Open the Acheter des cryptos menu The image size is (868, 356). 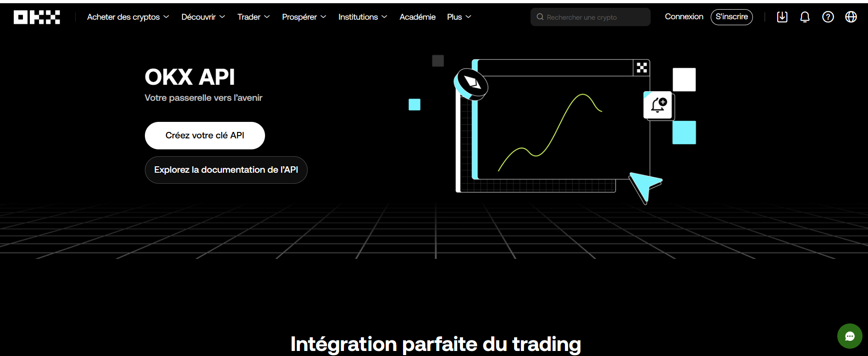tap(123, 17)
